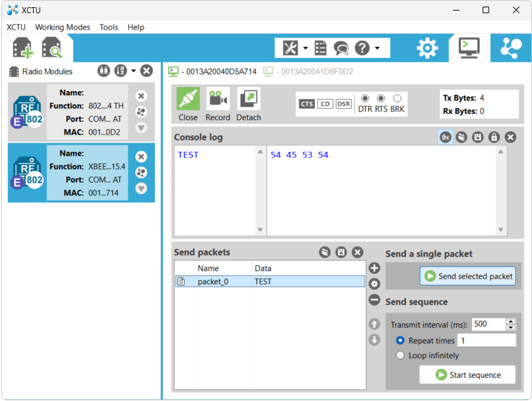Add a new packet with plus icon

374,268
